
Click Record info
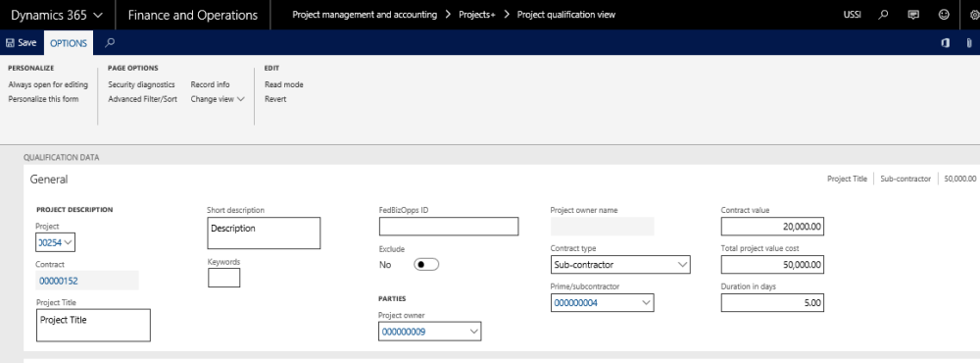pyautogui.click(x=210, y=84)
